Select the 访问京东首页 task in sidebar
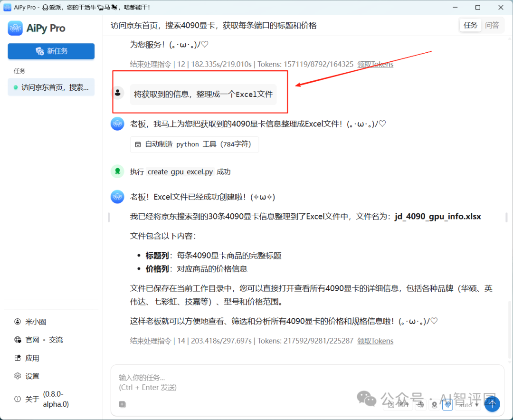Screen dimensions: 513x420 51,87
